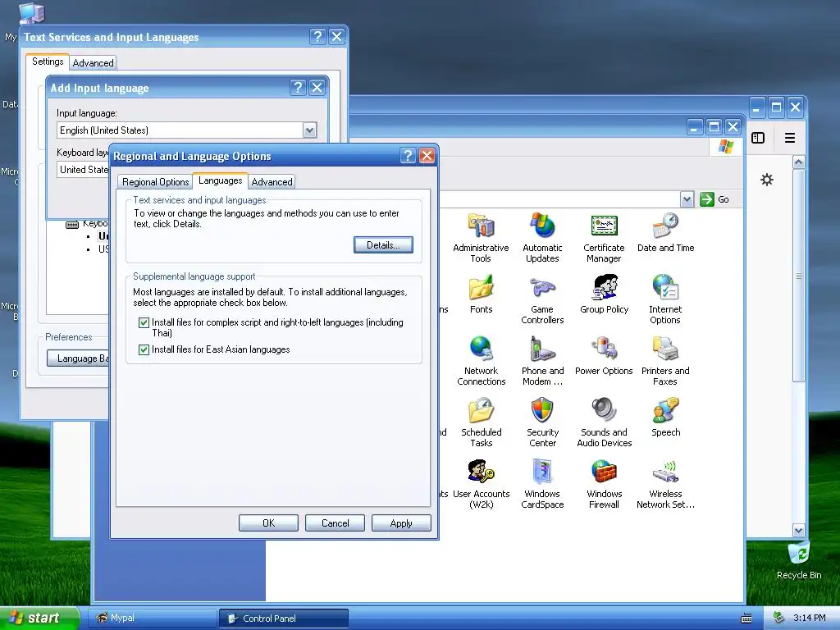Click the browser settings gear icon
This screenshot has width=840, height=630.
[767, 180]
